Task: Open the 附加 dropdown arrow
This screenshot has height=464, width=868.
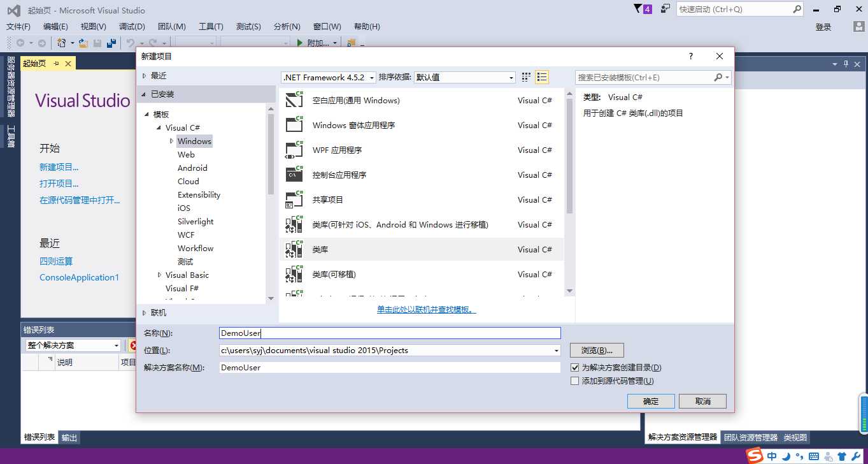Action: coord(335,43)
